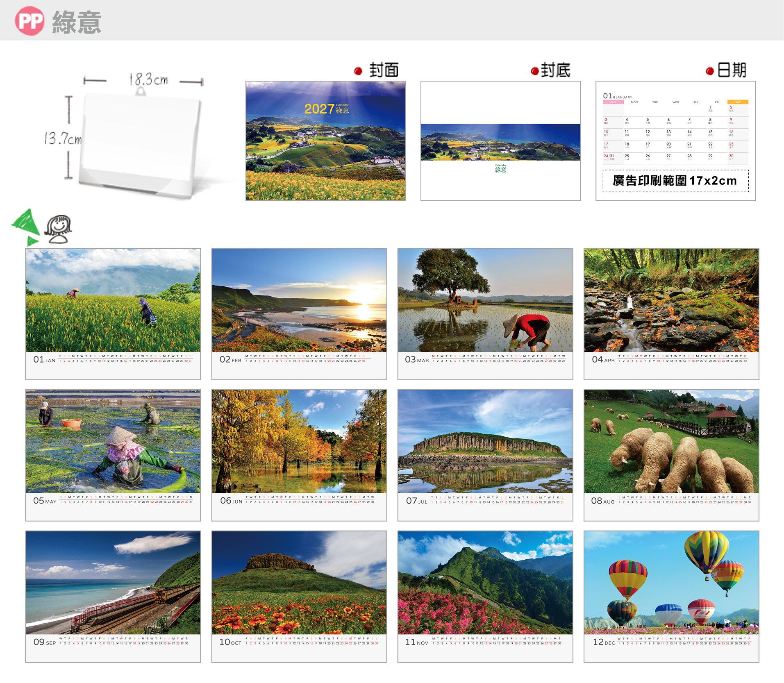
Task: Click the red dot beside 日期
Action: (x=710, y=71)
